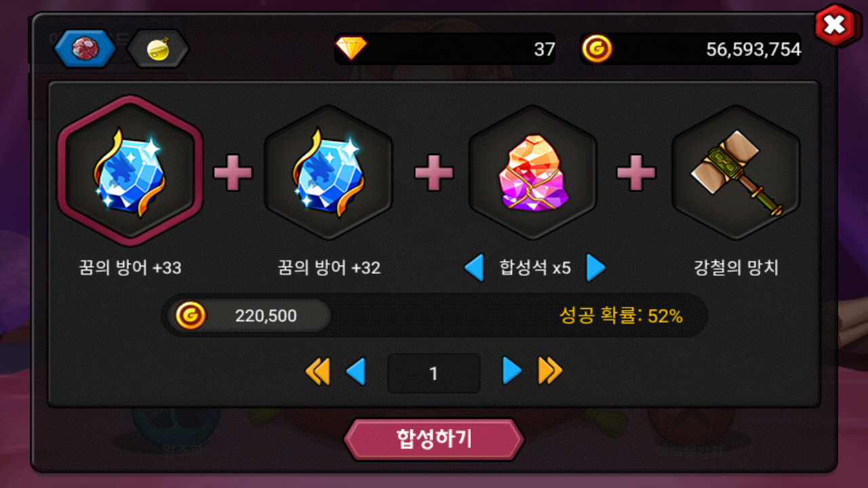Increase synthesis count with blue right arrow

[512, 371]
